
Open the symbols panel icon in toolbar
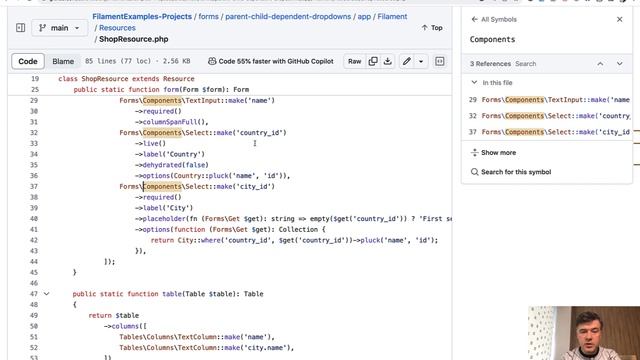(440, 61)
